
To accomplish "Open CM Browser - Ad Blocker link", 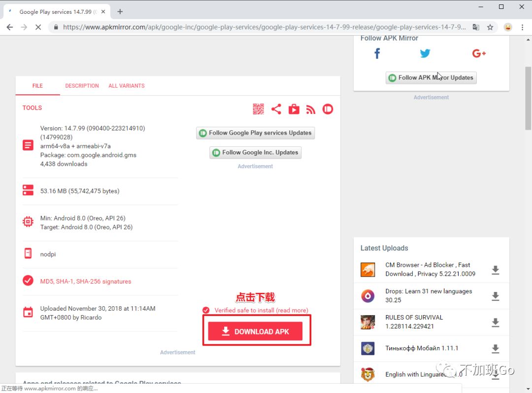I will pos(430,269).
